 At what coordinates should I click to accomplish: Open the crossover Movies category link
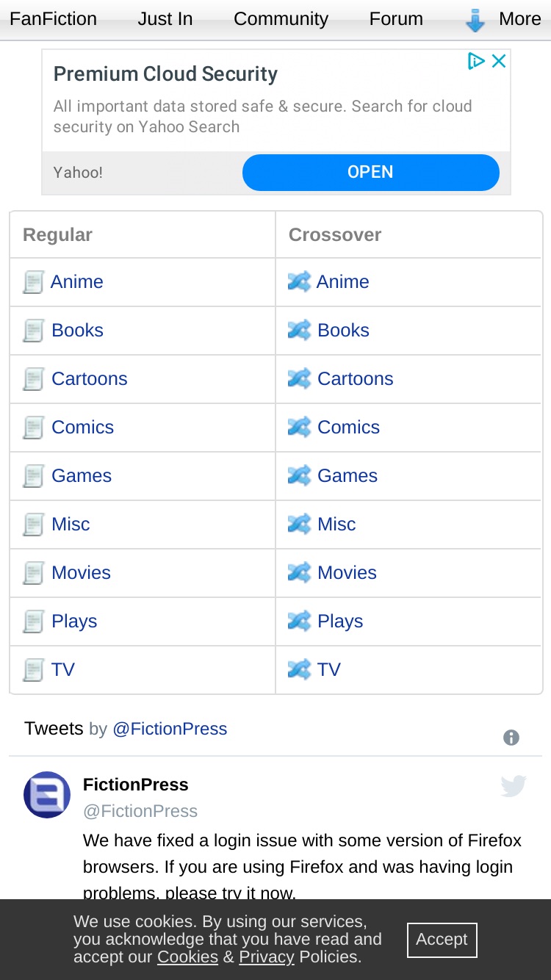347,572
